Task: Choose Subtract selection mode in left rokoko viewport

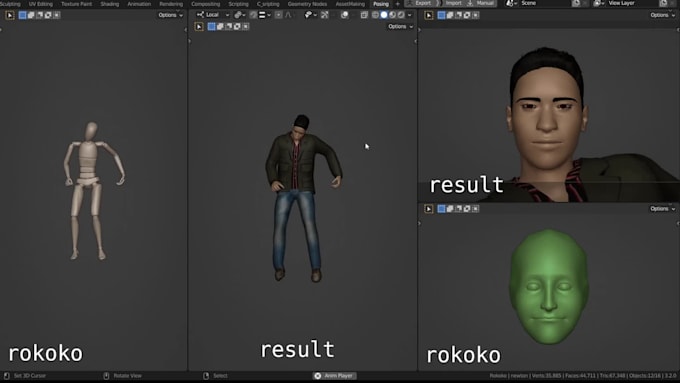Action: [39, 15]
